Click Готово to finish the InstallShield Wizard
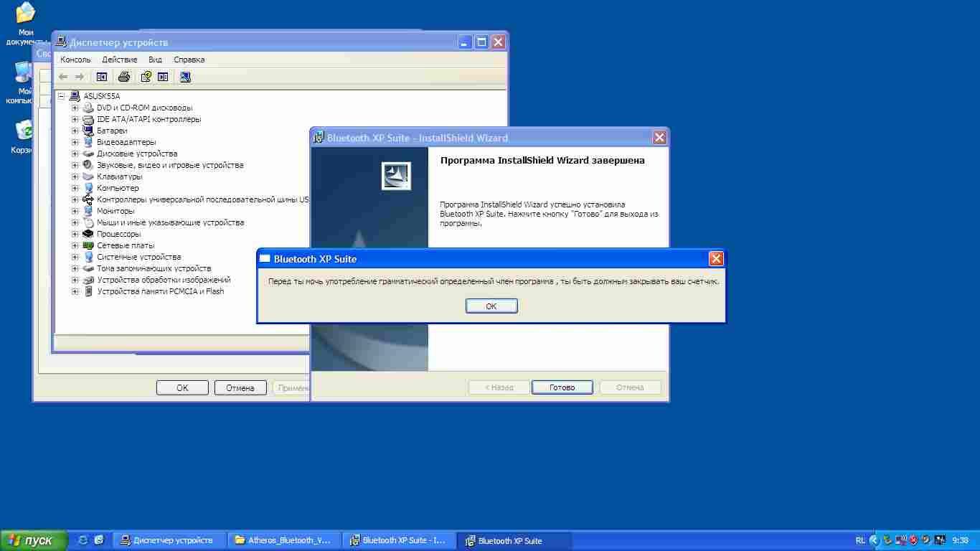The width and height of the screenshot is (980, 551). pyautogui.click(x=562, y=387)
